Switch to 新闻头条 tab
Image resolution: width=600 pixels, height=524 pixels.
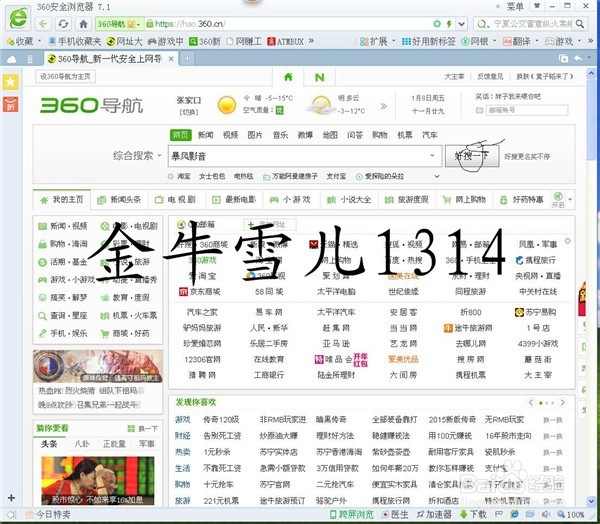click(119, 199)
